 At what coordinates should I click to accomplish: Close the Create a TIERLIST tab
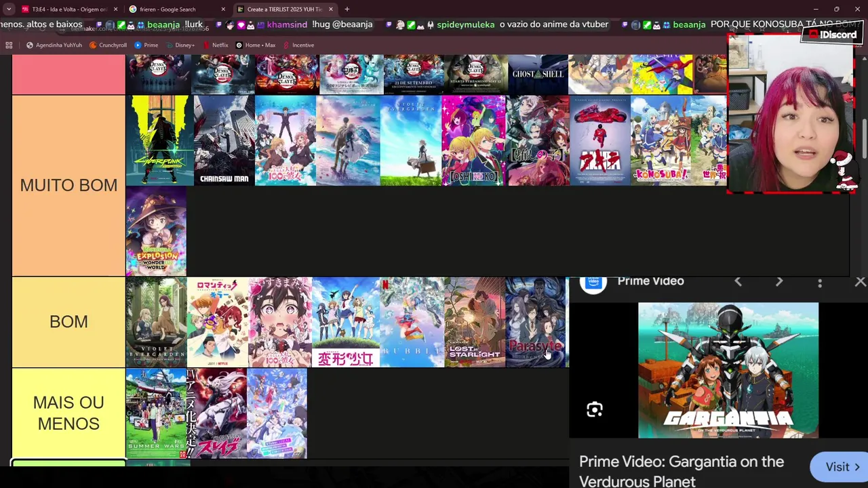pyautogui.click(x=331, y=9)
